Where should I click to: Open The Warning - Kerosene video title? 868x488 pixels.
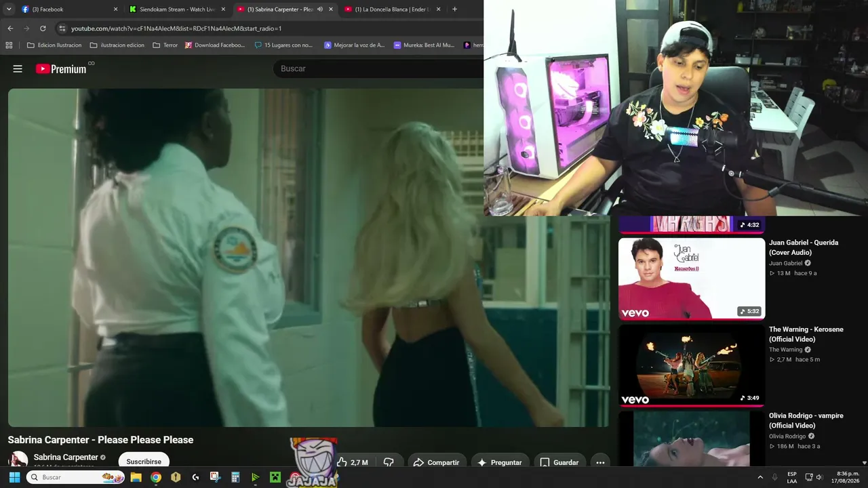pyautogui.click(x=806, y=334)
